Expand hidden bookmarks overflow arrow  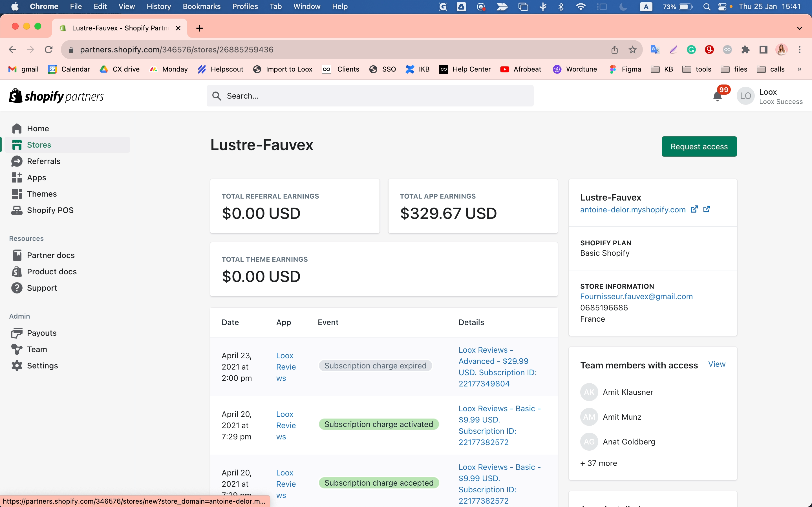point(799,69)
